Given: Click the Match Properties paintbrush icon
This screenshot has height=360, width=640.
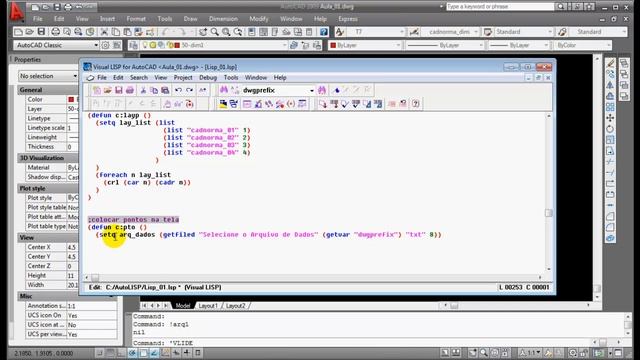Looking at the screenshot, I should point(150,32).
